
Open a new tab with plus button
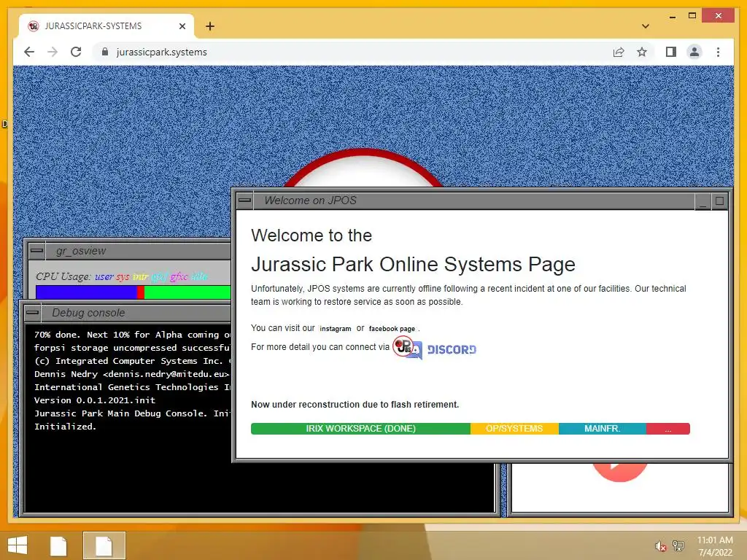point(209,26)
